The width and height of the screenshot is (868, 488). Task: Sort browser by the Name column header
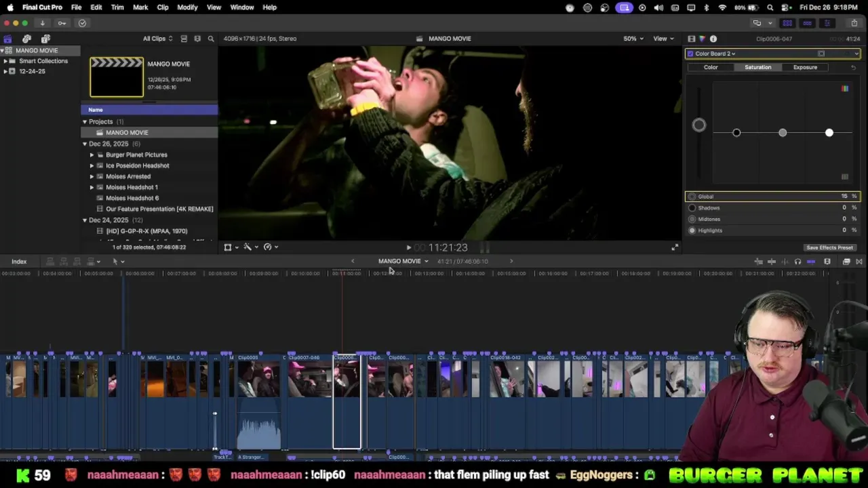click(149, 110)
